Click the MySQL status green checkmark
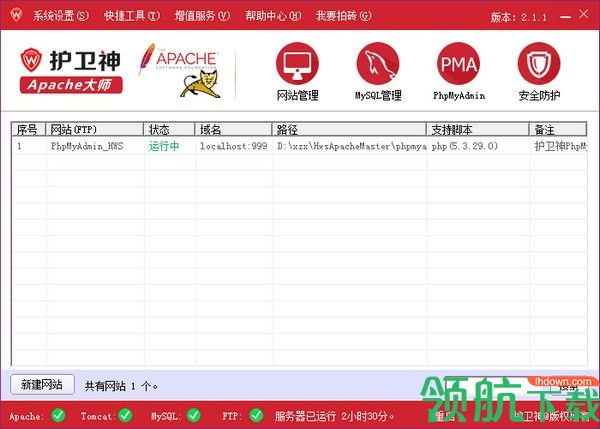This screenshot has width=600, height=429. coord(194,415)
